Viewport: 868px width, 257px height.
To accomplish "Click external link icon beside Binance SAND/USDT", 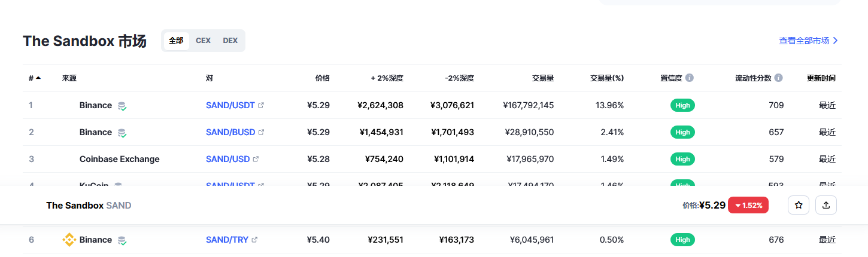I will click(x=260, y=105).
